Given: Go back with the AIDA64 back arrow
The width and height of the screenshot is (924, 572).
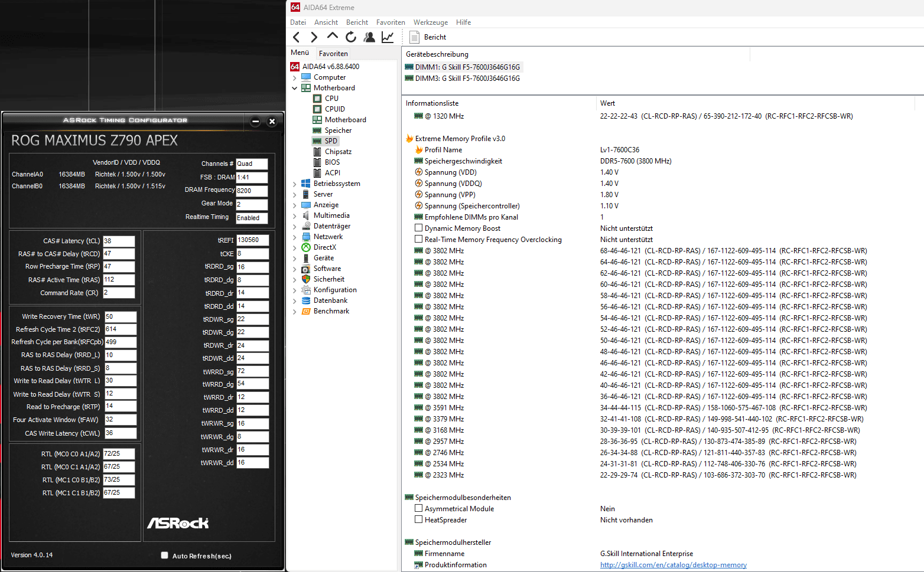Looking at the screenshot, I should pyautogui.click(x=297, y=37).
